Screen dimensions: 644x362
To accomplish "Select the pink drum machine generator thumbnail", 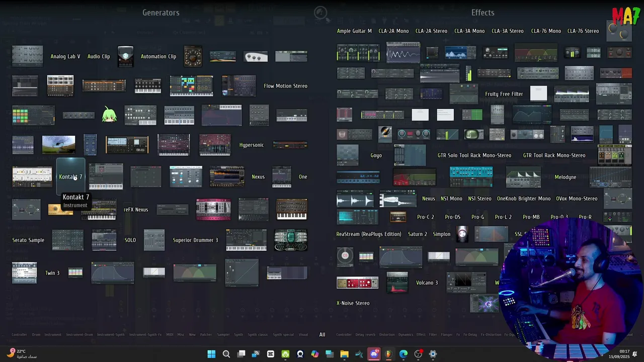I will 213,210.
